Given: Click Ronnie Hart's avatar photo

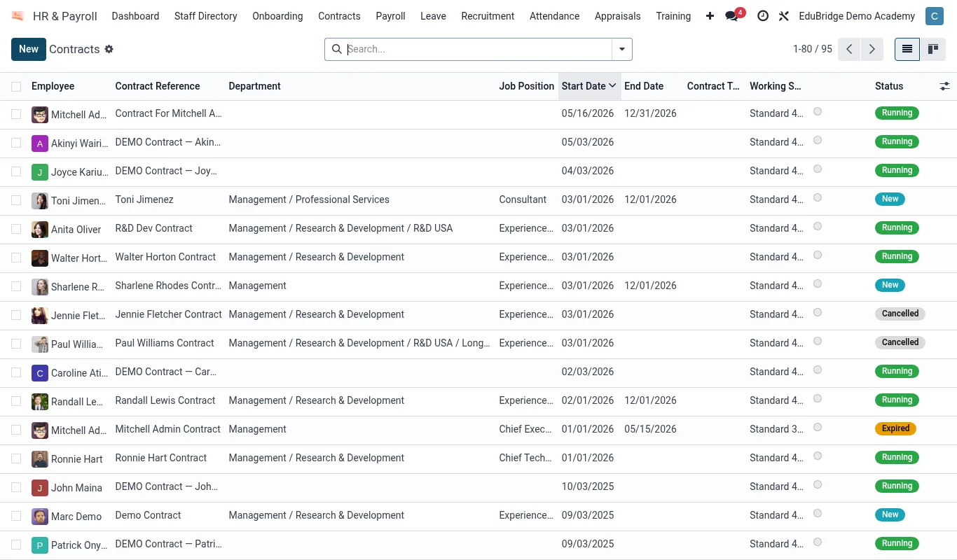Looking at the screenshot, I should 40,458.
